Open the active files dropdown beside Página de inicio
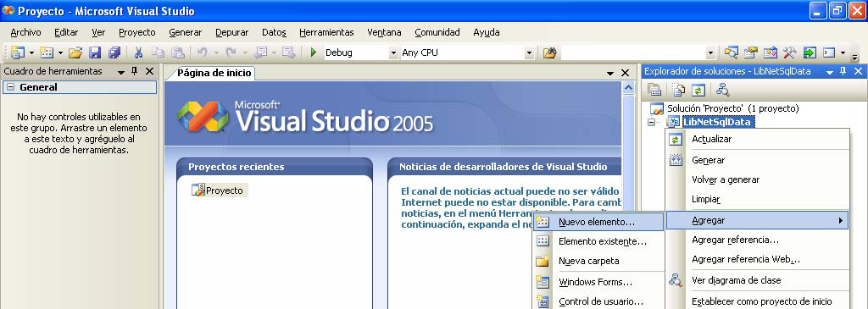The height and width of the screenshot is (309, 868). pos(610,73)
